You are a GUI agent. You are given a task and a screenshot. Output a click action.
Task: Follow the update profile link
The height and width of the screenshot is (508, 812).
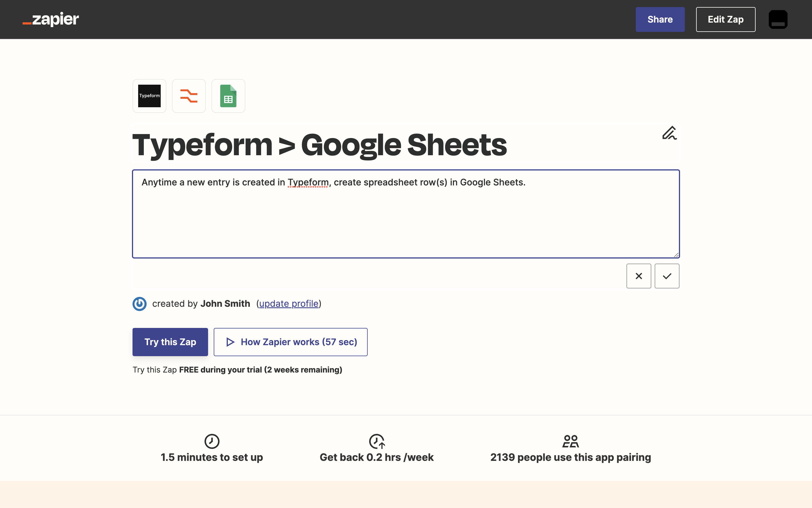[288, 304]
